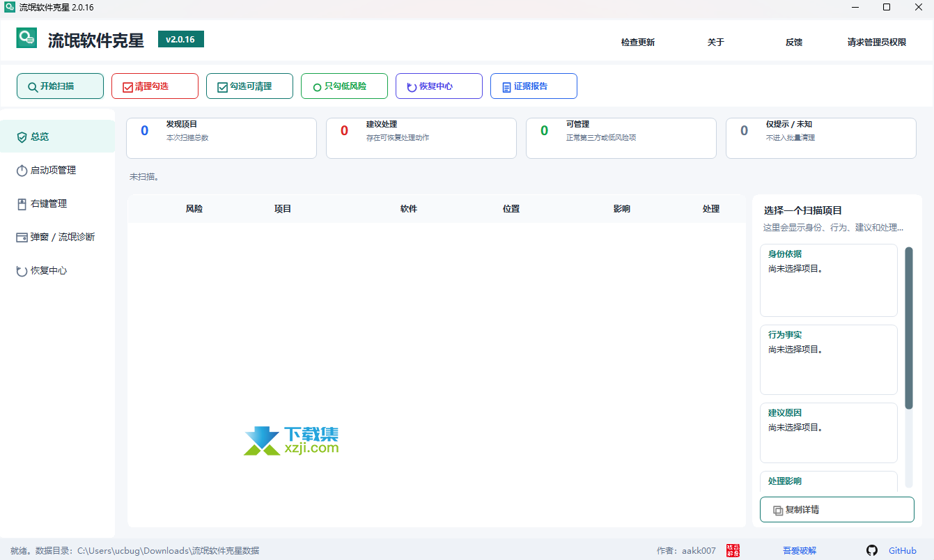Screen dimensions: 934x560
Task: Click 处理 column header
Action: [711, 209]
